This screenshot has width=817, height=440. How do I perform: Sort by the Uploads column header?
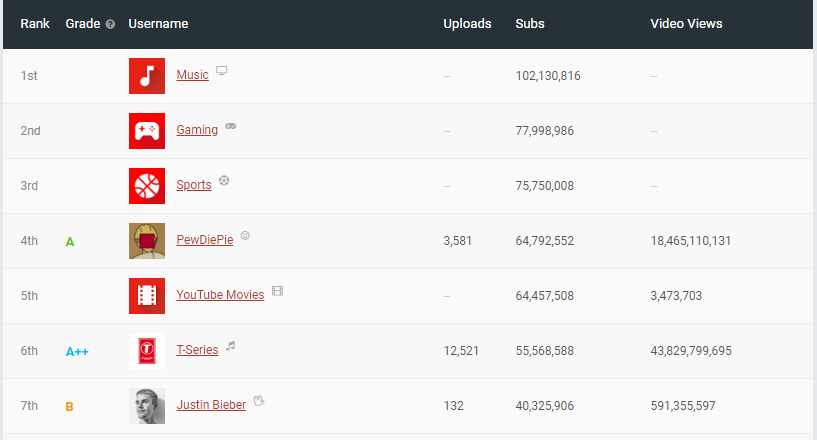[467, 24]
